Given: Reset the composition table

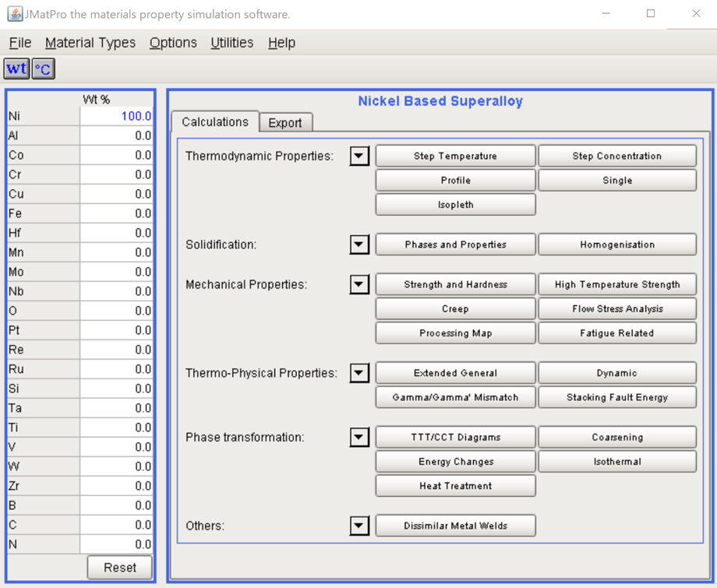Looking at the screenshot, I should (120, 568).
